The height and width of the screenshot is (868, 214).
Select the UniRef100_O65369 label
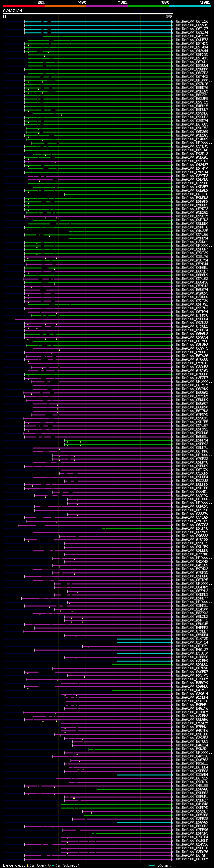(192, 132)
